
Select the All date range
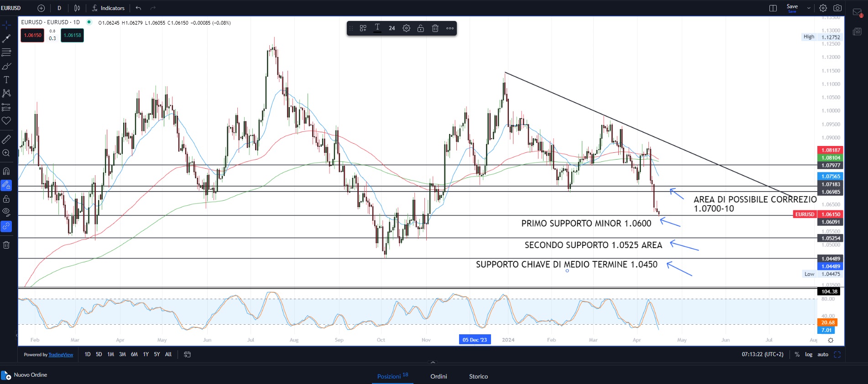pyautogui.click(x=168, y=354)
